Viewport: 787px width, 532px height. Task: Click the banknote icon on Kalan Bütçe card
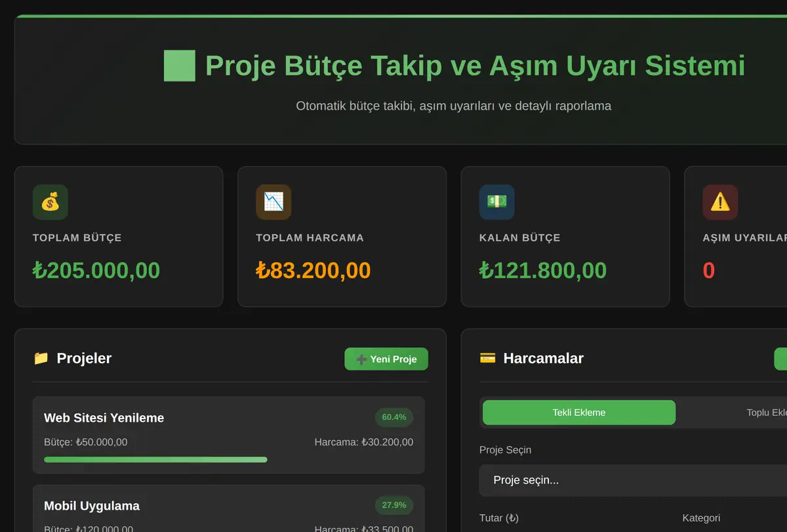point(497,202)
